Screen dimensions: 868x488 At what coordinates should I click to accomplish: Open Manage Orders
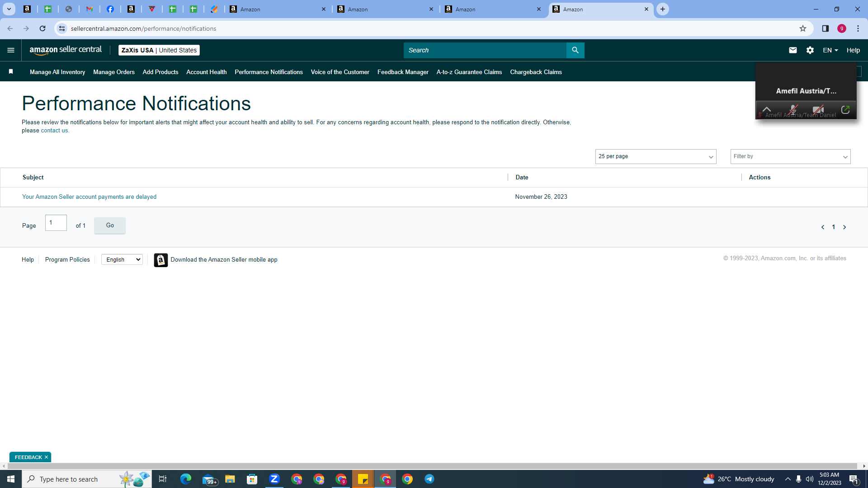pos(114,72)
